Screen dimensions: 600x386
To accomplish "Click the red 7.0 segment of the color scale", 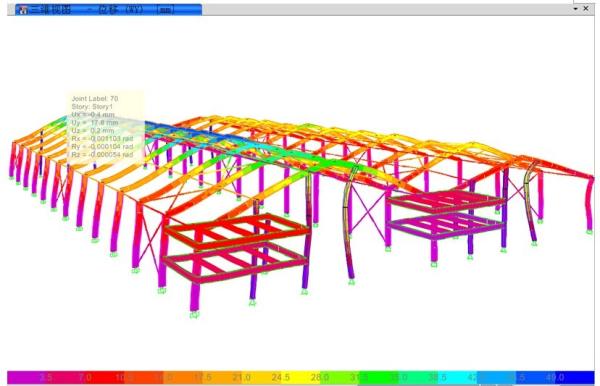I will (85, 377).
